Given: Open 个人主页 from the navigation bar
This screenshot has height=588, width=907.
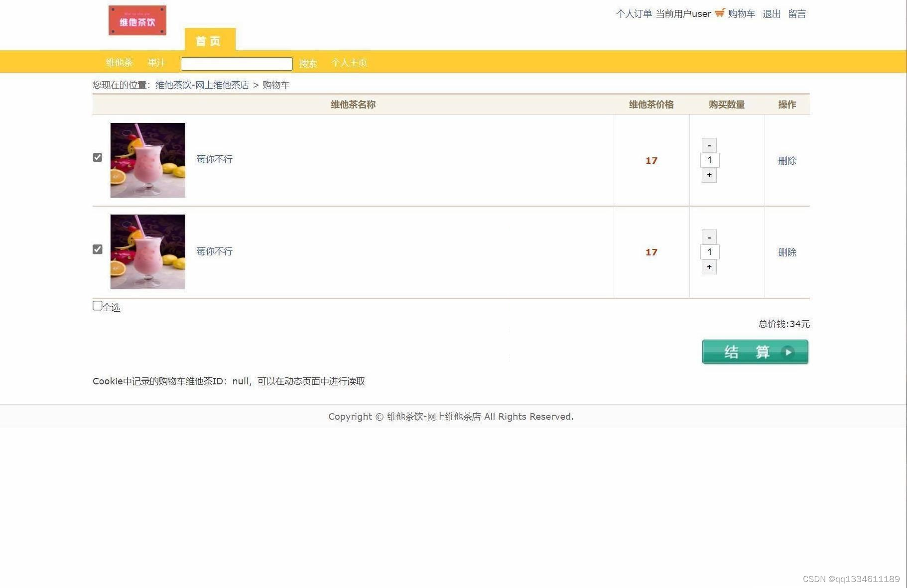Looking at the screenshot, I should click(349, 62).
